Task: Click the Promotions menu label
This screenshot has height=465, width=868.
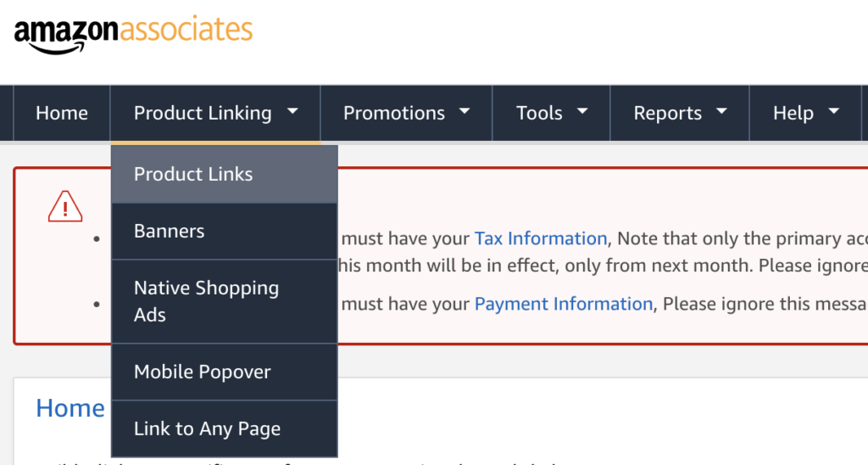Action: (x=394, y=113)
